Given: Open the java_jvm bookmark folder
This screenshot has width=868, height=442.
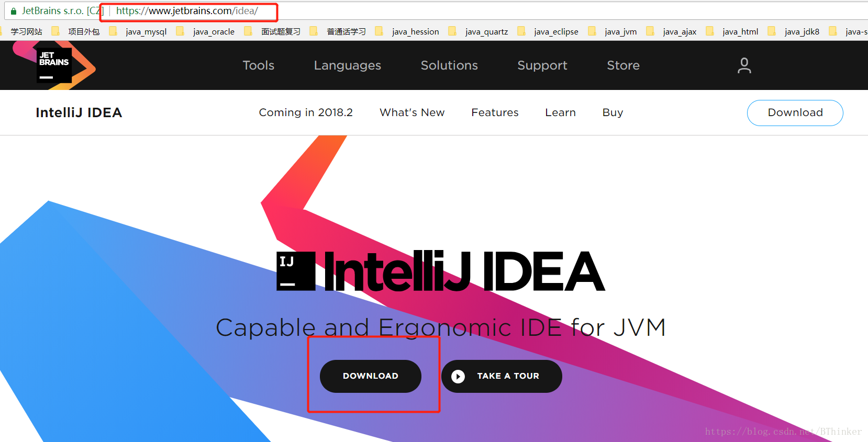Looking at the screenshot, I should pos(613,31).
